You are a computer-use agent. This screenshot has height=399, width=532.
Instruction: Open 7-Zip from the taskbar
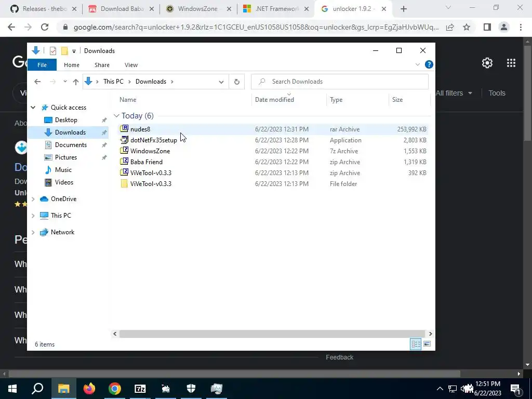pos(140,389)
